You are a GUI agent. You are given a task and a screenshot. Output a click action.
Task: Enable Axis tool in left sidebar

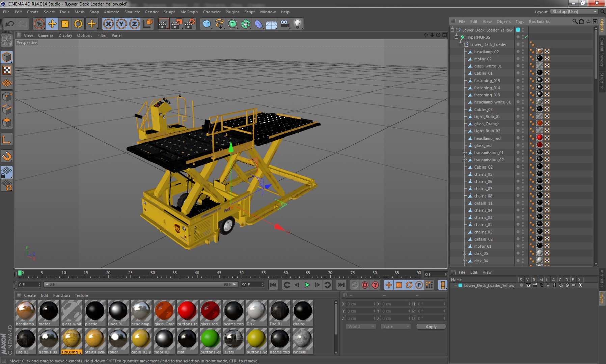click(7, 140)
